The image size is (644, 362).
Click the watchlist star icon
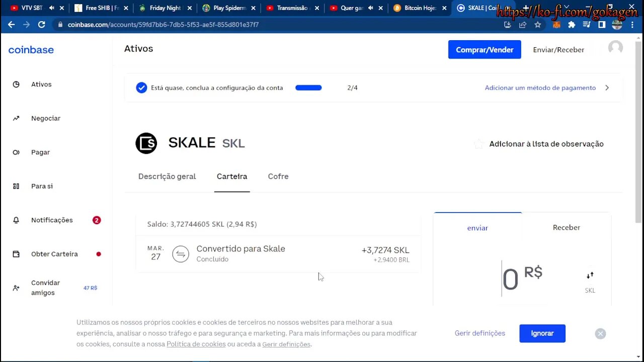tap(478, 144)
